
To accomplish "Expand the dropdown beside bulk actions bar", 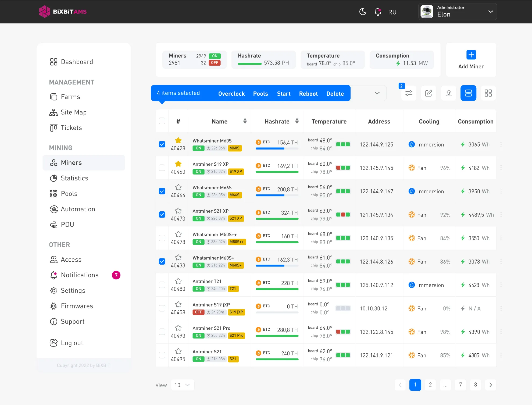I will click(377, 93).
